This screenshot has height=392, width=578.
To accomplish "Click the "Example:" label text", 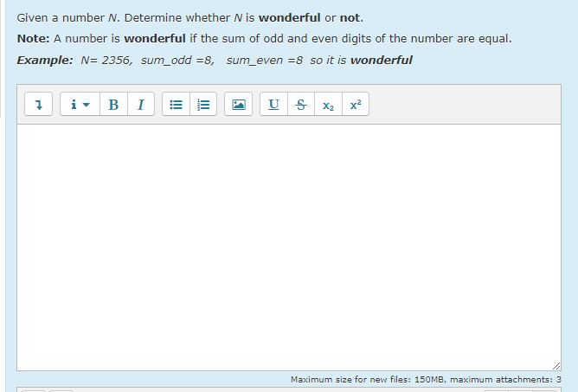I will point(45,60).
